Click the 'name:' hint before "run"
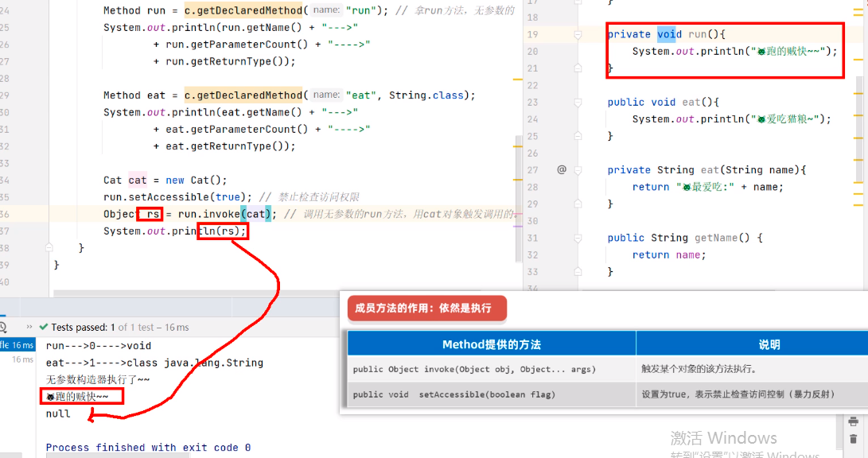 coord(326,10)
